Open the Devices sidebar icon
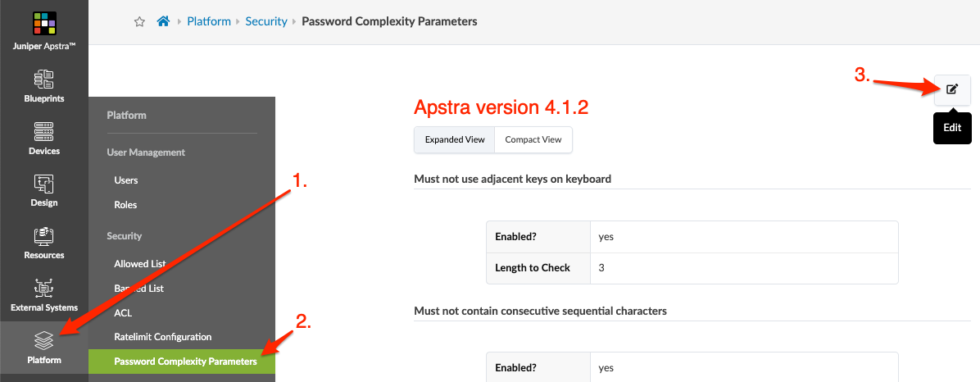 pyautogui.click(x=44, y=132)
